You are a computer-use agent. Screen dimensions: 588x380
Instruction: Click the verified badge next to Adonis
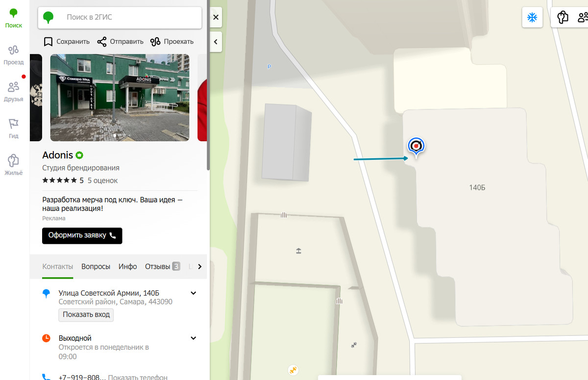[79, 155]
